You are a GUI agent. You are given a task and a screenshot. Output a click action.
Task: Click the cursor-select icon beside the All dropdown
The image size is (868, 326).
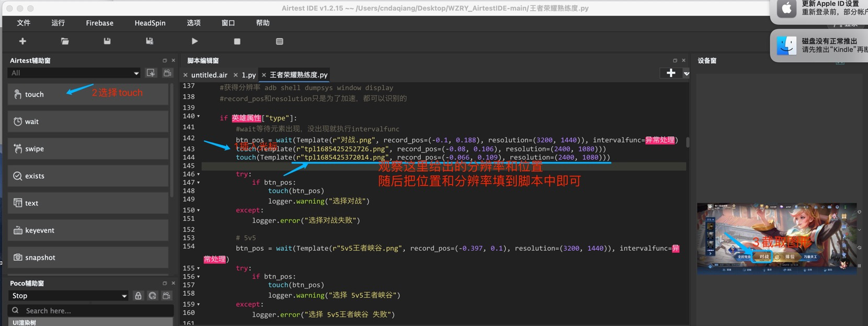[x=151, y=73]
